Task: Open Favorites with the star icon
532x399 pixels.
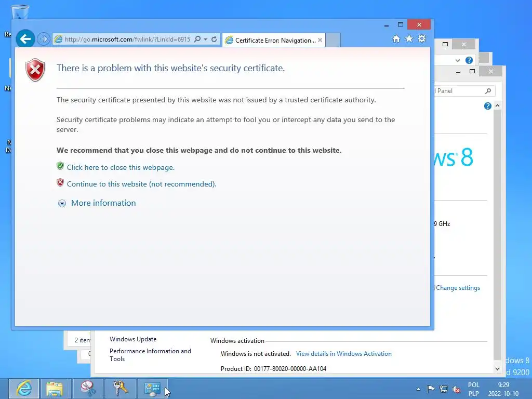Action: (409, 39)
